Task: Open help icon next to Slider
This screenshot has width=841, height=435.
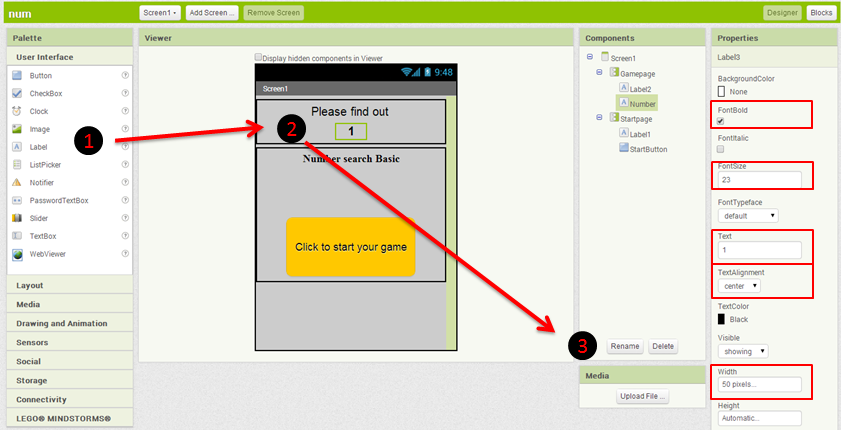Action: coord(125,218)
